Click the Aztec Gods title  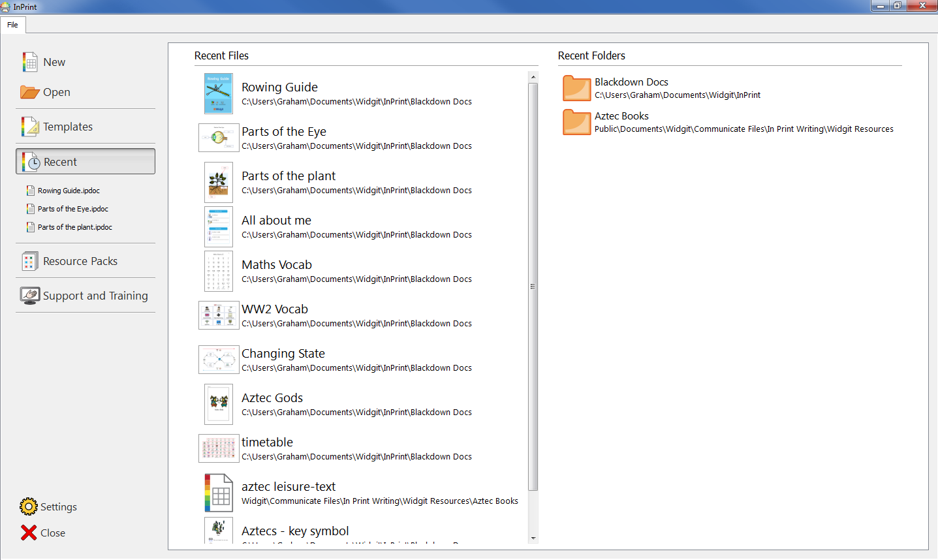coord(272,397)
